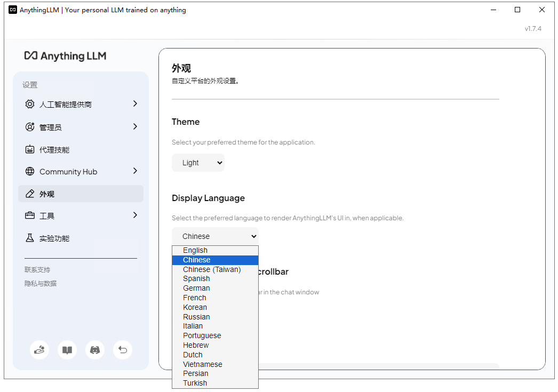The height and width of the screenshot is (392, 558).
Task: Click the toolbox icon beside 工具
Action: click(30, 215)
